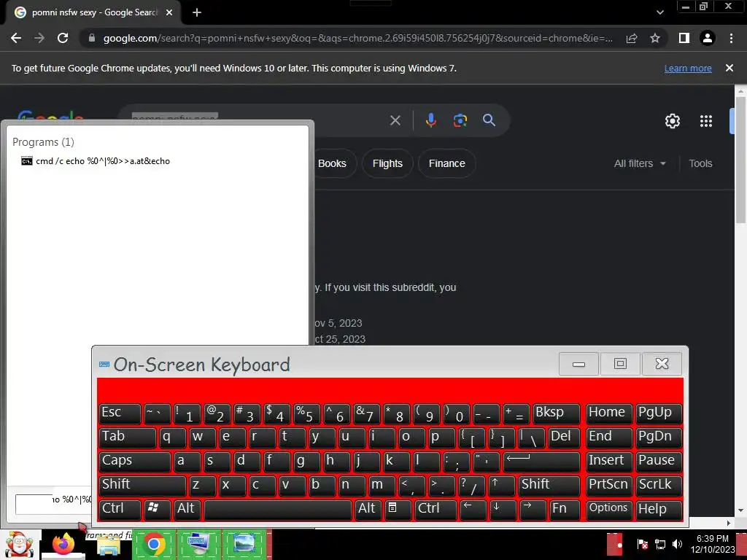Open the Action Center flag tray icon
Image resolution: width=747 pixels, height=560 pixels.
[x=642, y=544]
